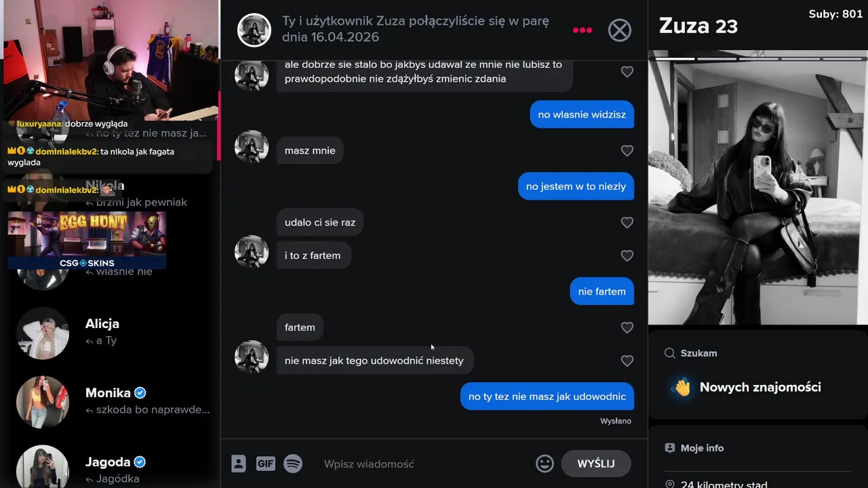Open the contact card sharing icon
This screenshot has width=868, height=488.
coord(238,464)
